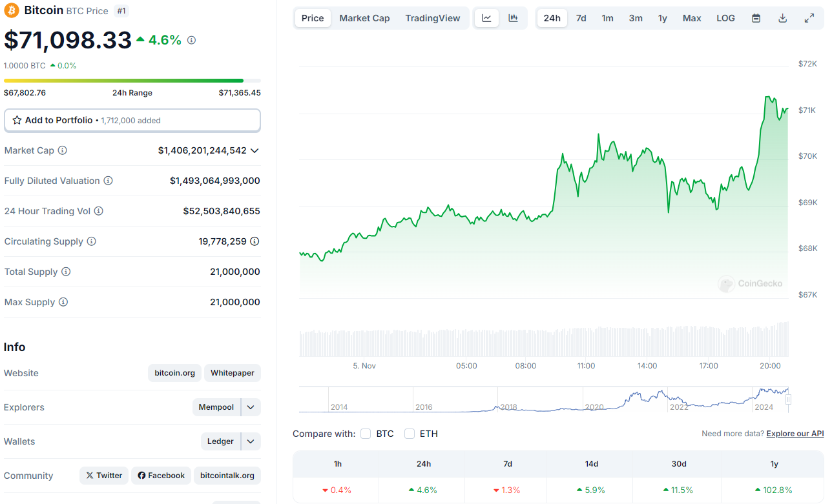Select the 3m time range

click(x=636, y=18)
